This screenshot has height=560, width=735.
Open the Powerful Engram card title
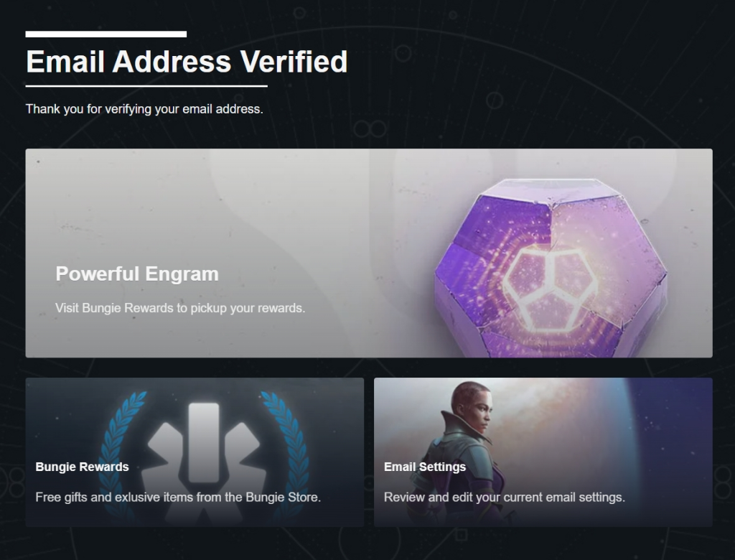[137, 274]
